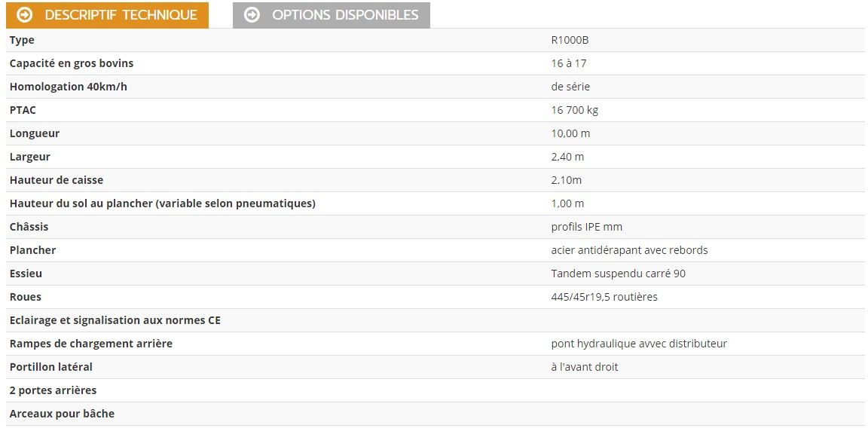Click the Homologation 40km/h row label
This screenshot has height=428, width=868.
click(x=69, y=87)
